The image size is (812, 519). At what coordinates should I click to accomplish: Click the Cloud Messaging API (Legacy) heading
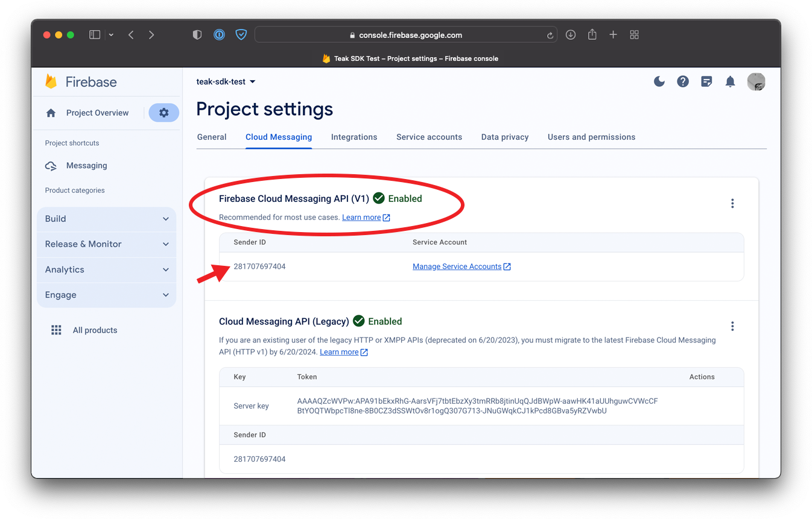coord(284,321)
